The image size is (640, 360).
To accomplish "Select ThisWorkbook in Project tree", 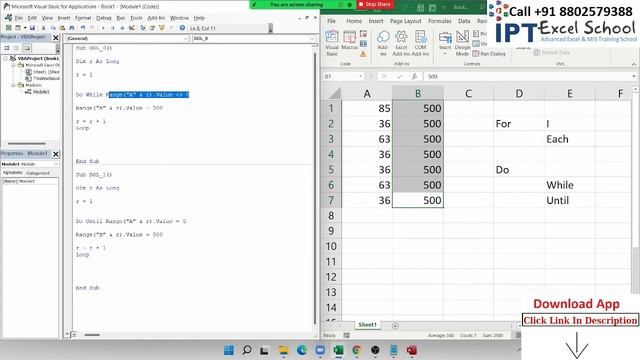I will pos(46,78).
